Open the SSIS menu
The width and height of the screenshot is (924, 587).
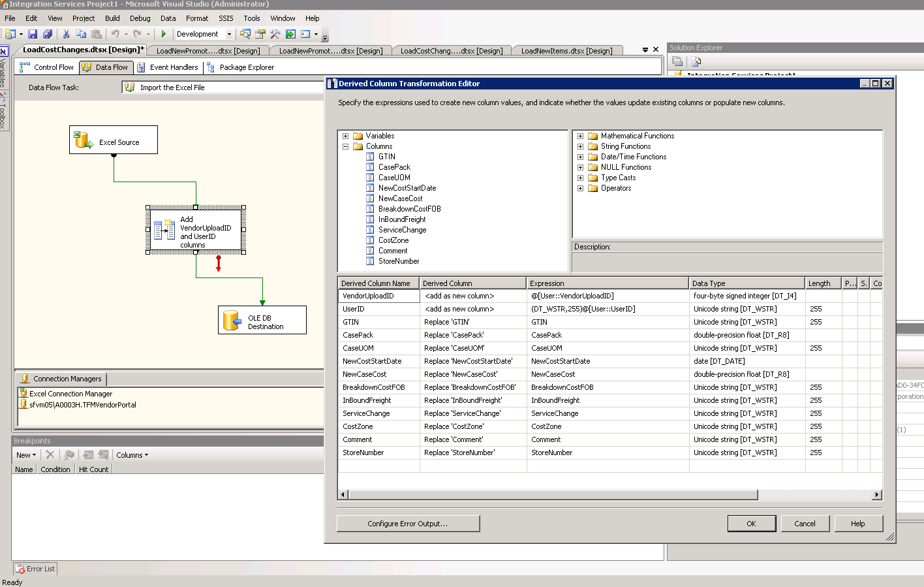click(225, 18)
